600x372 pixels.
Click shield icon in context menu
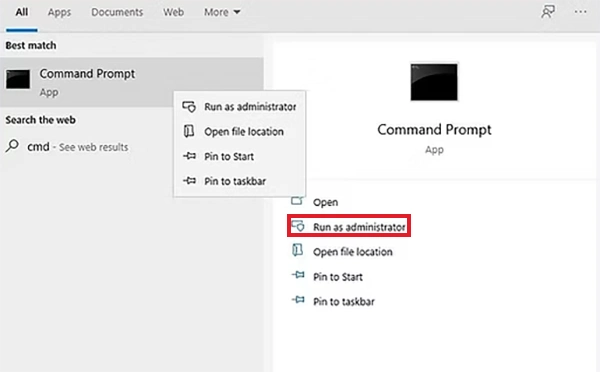189,106
